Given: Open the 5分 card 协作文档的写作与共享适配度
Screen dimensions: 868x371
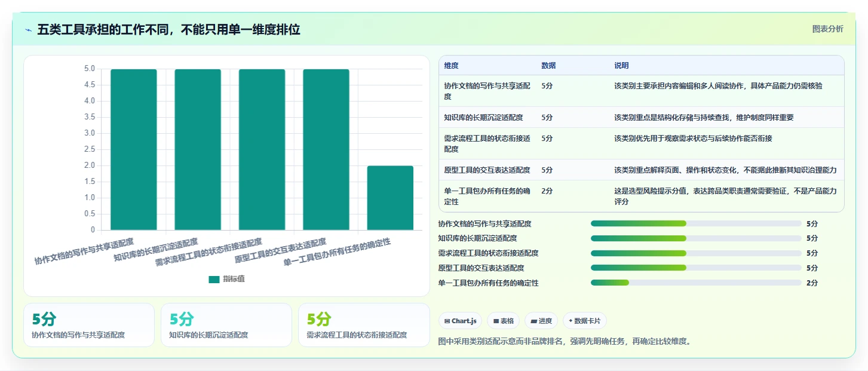Looking at the screenshot, I should pyautogui.click(x=89, y=325).
